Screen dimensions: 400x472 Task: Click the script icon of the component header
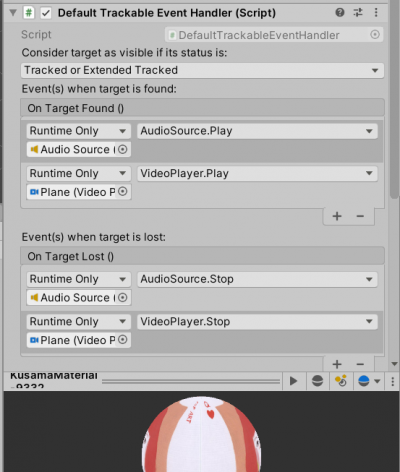pos(29,13)
